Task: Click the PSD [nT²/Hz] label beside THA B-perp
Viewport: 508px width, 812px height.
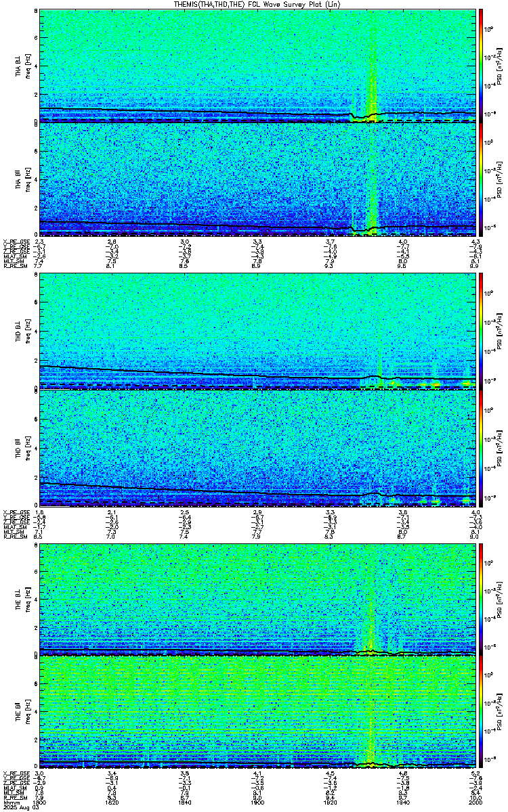Action: tap(500, 65)
